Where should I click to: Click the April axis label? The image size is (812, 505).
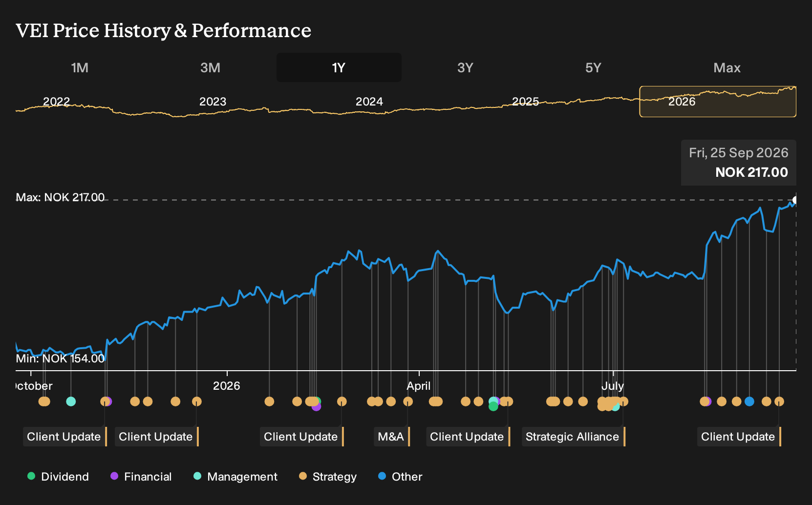coord(419,386)
